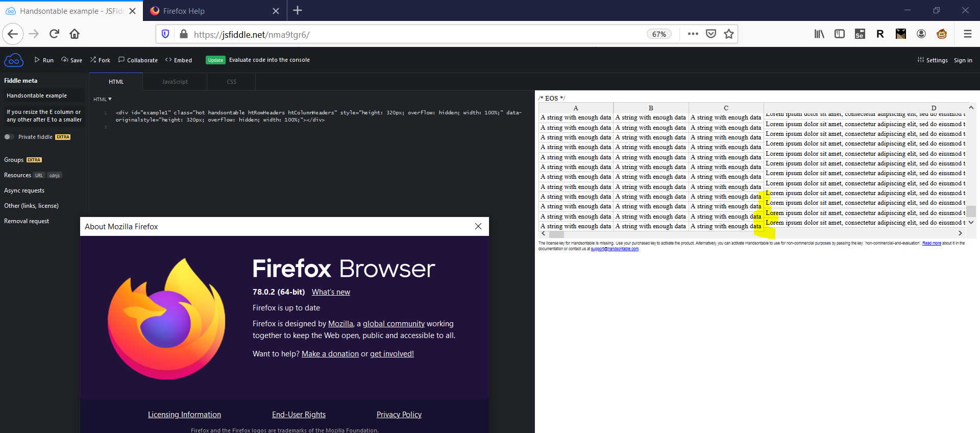The image size is (980, 433).
Task: Toggle the Private fiddle switch
Action: point(9,137)
